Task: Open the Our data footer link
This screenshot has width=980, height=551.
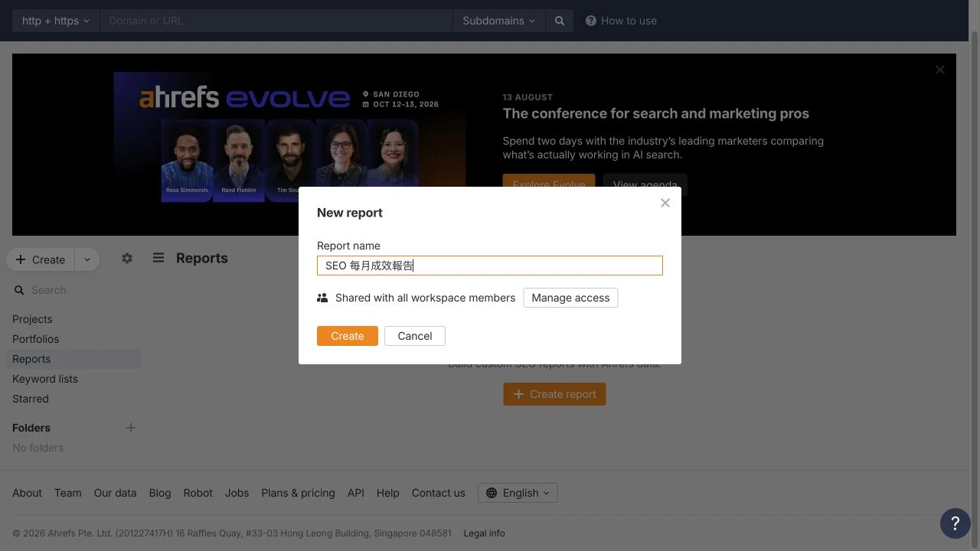Action: [x=115, y=493]
